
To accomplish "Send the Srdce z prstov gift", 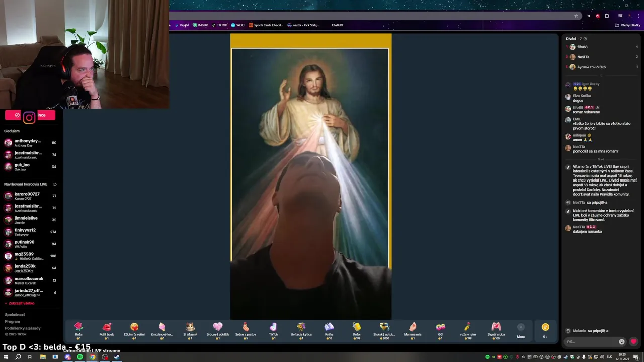I will tap(246, 331).
